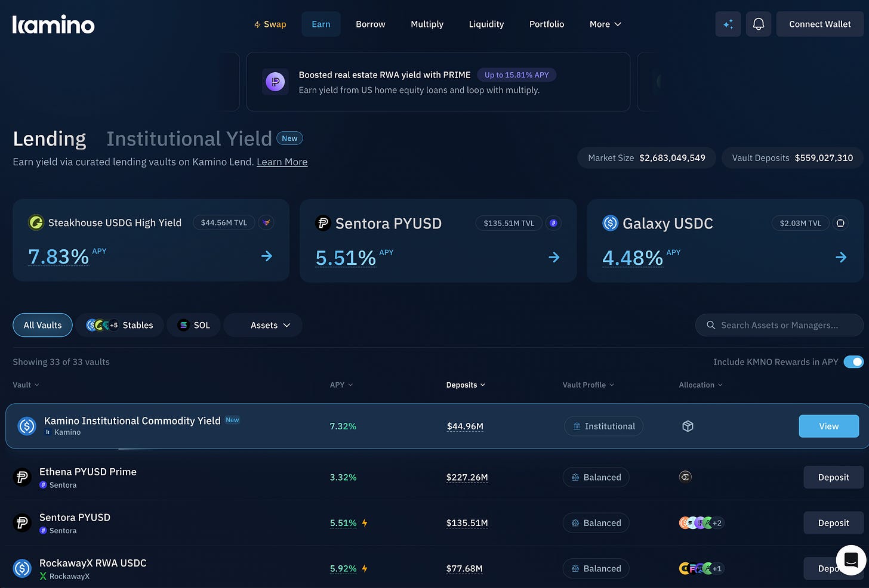Open the Assets filter dropdown

263,325
